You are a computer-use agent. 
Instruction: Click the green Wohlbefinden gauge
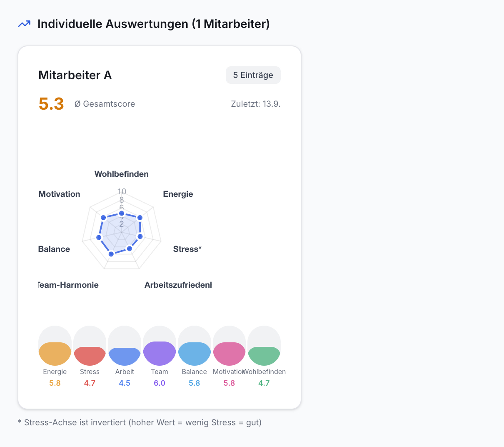coord(264,346)
